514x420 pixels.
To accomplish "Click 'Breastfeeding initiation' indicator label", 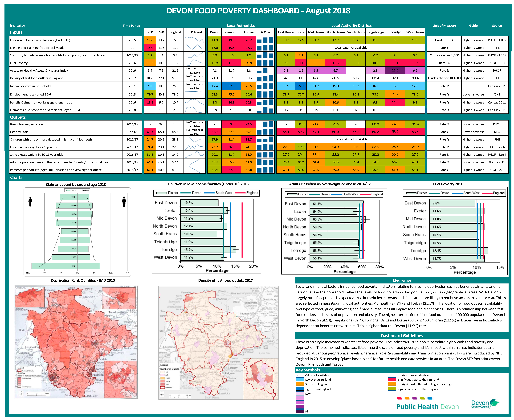I will [26, 124].
